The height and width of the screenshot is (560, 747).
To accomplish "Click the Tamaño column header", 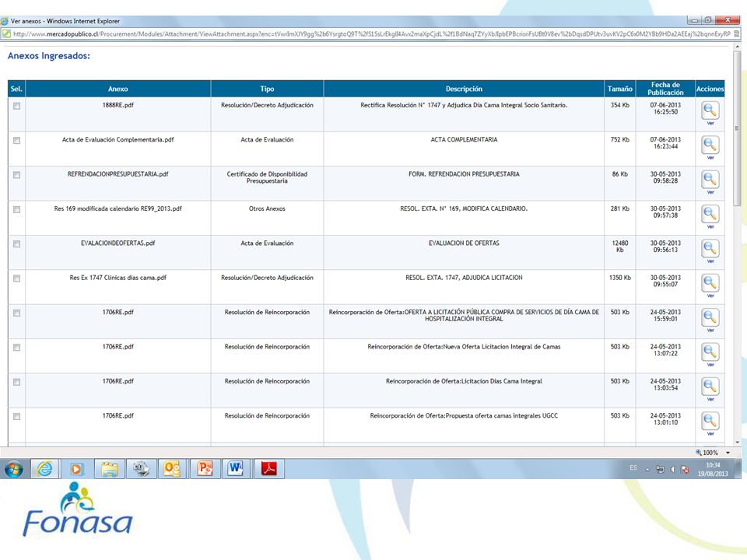I will [620, 89].
